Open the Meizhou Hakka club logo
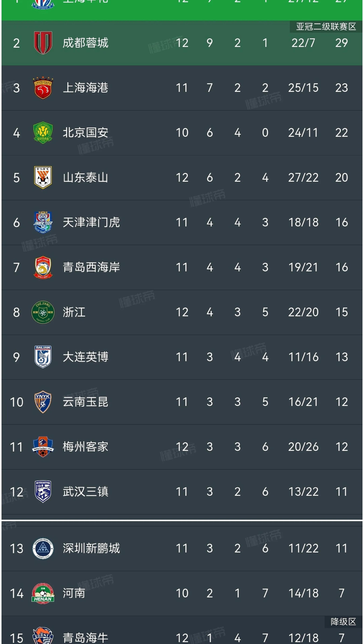 coord(43,447)
